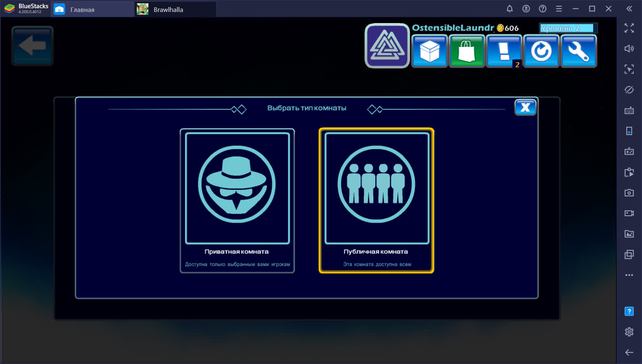Open the inventory box icon
This screenshot has height=364, width=642.
click(429, 51)
